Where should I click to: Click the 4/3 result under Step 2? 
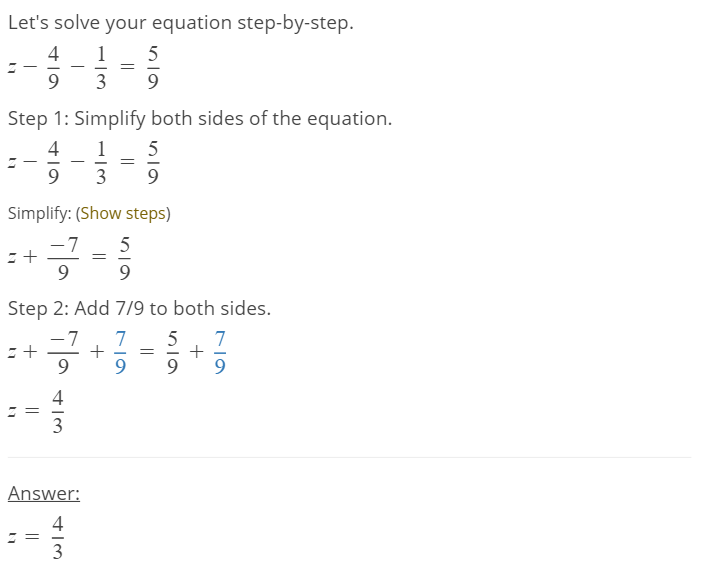tap(57, 411)
